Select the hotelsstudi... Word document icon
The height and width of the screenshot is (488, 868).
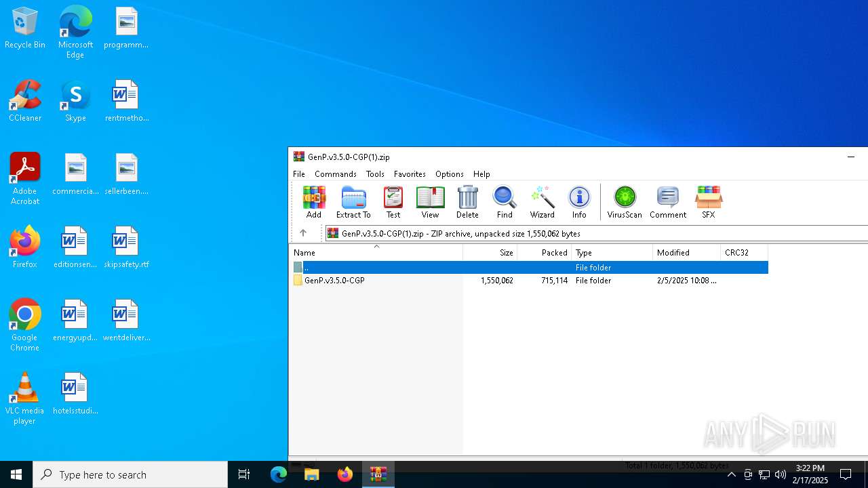[x=75, y=394]
